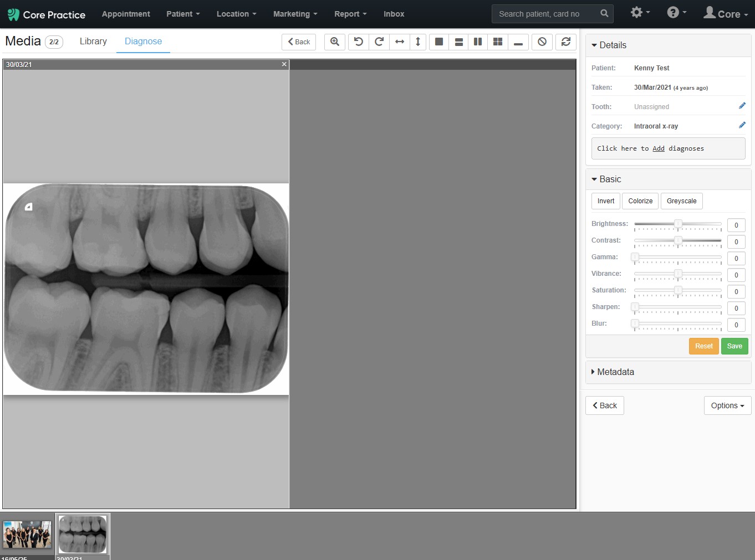The height and width of the screenshot is (560, 755).
Task: Click the Sharpen slider handle
Action: (635, 307)
